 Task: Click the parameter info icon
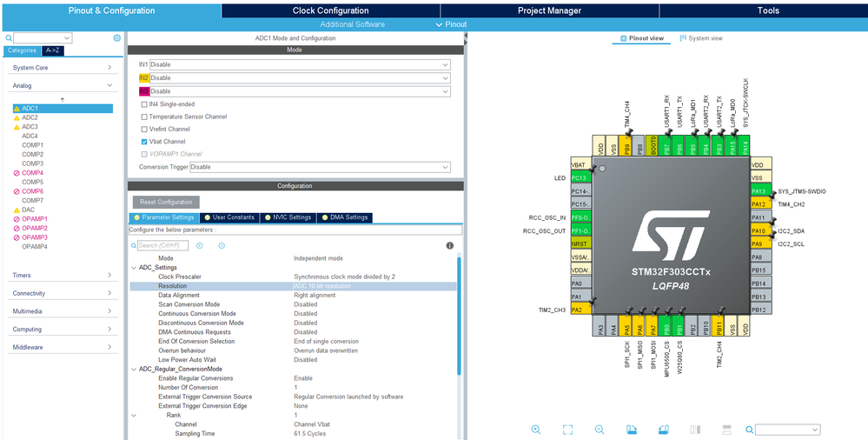coord(449,245)
